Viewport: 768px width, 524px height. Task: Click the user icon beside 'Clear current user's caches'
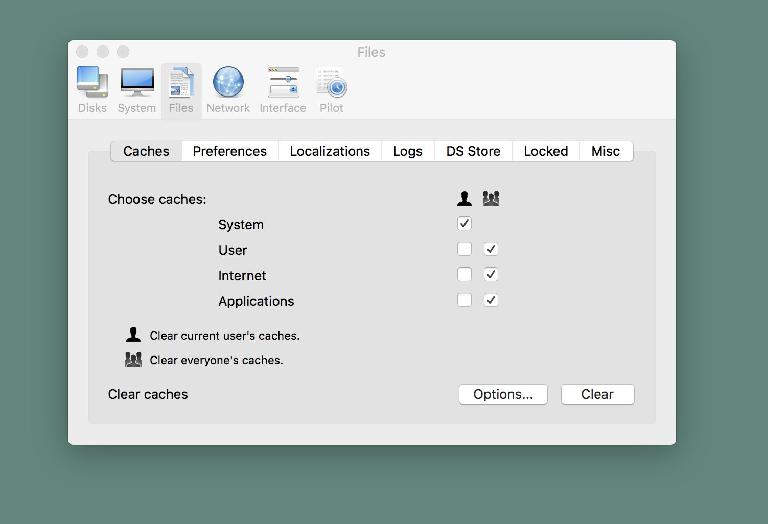[x=133, y=335]
